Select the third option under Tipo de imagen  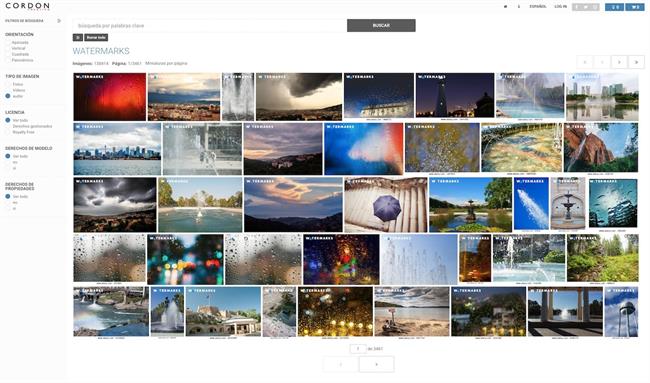click(8, 96)
